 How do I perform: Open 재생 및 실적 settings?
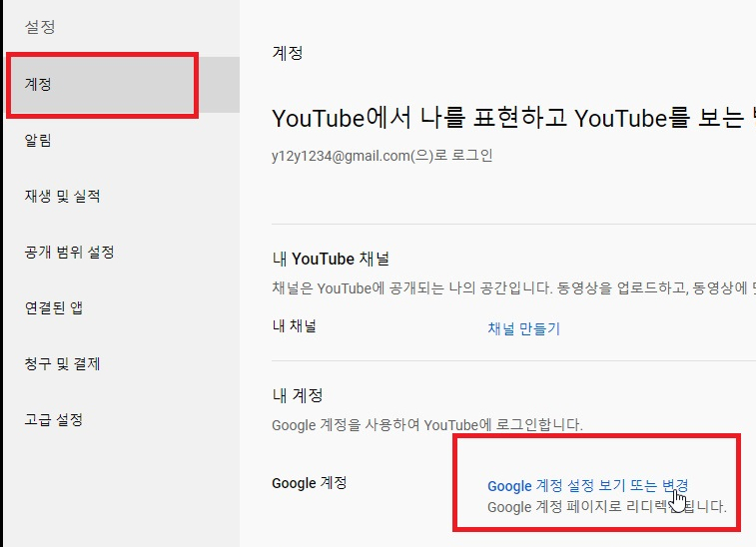pyautogui.click(x=123, y=197)
